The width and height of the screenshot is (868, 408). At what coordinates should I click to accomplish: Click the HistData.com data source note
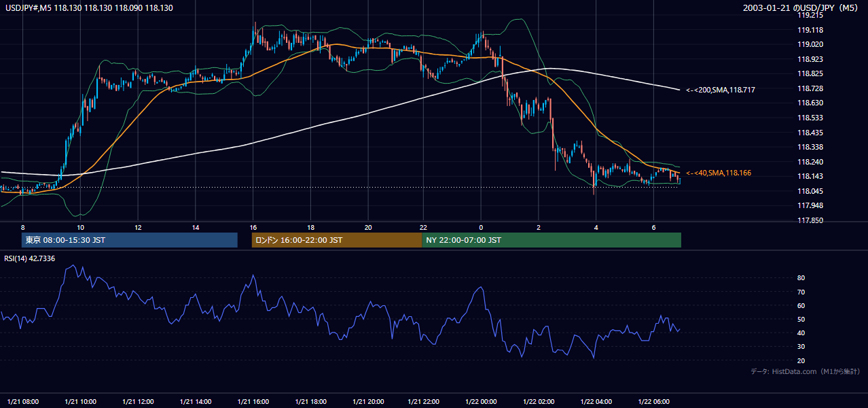[x=806, y=371]
